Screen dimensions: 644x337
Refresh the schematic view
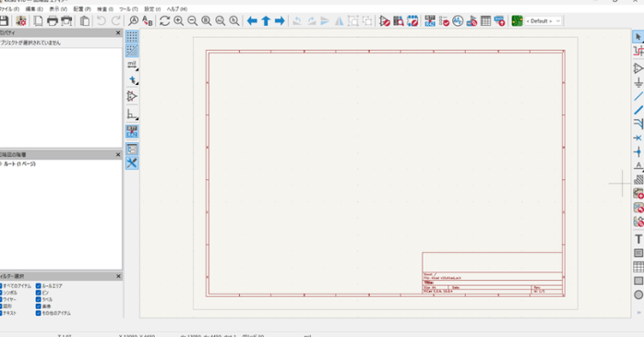165,20
